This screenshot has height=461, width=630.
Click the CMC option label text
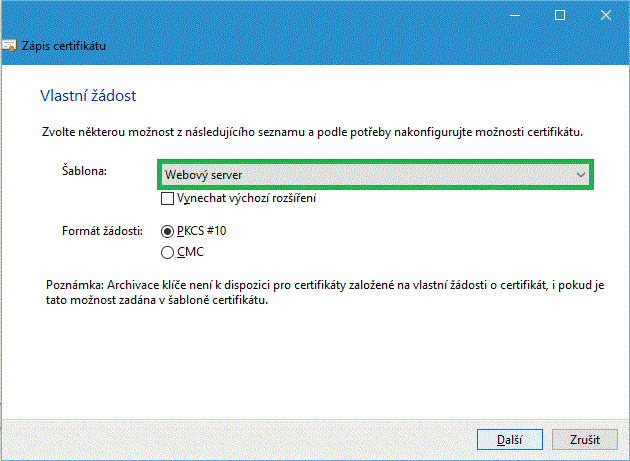point(192,251)
